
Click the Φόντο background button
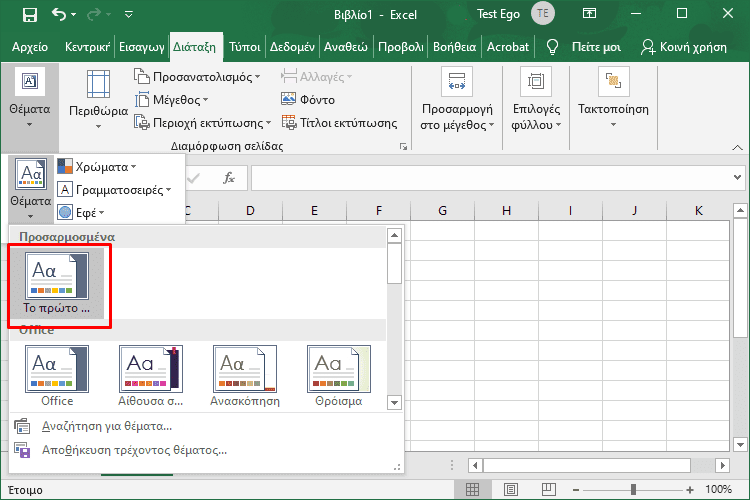click(308, 100)
